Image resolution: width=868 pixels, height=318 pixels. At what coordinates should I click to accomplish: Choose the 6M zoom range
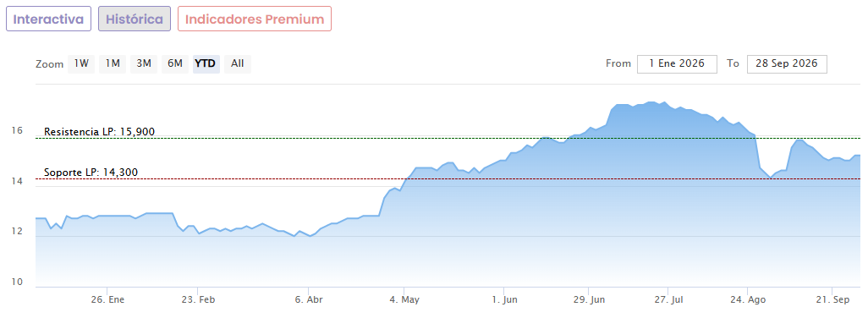[x=175, y=63]
